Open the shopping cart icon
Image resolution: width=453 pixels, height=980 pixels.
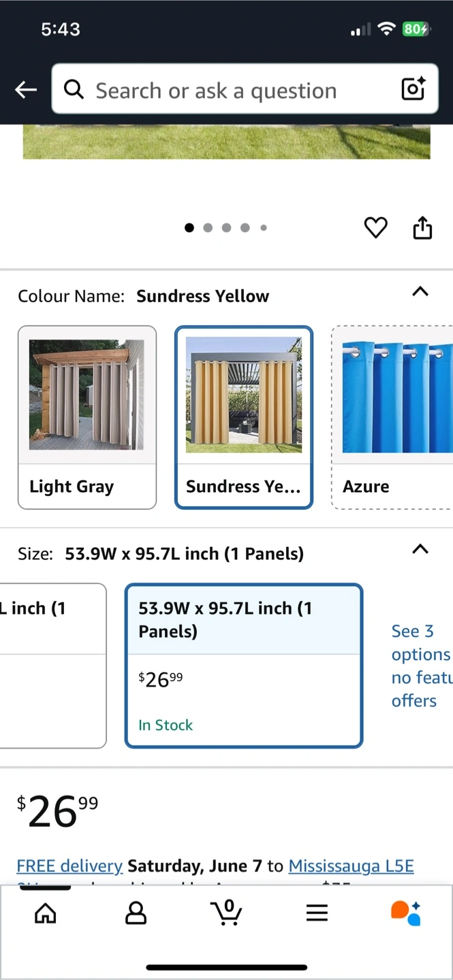[226, 913]
